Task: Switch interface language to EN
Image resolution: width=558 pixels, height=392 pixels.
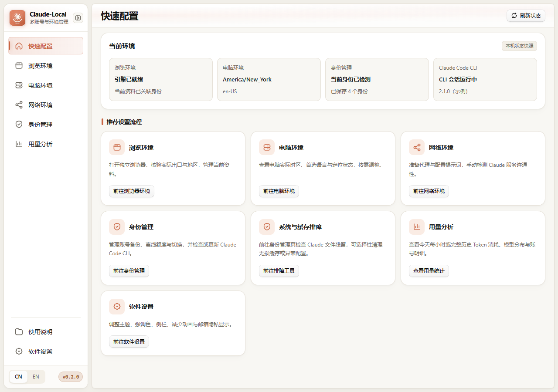Action: (x=36, y=377)
